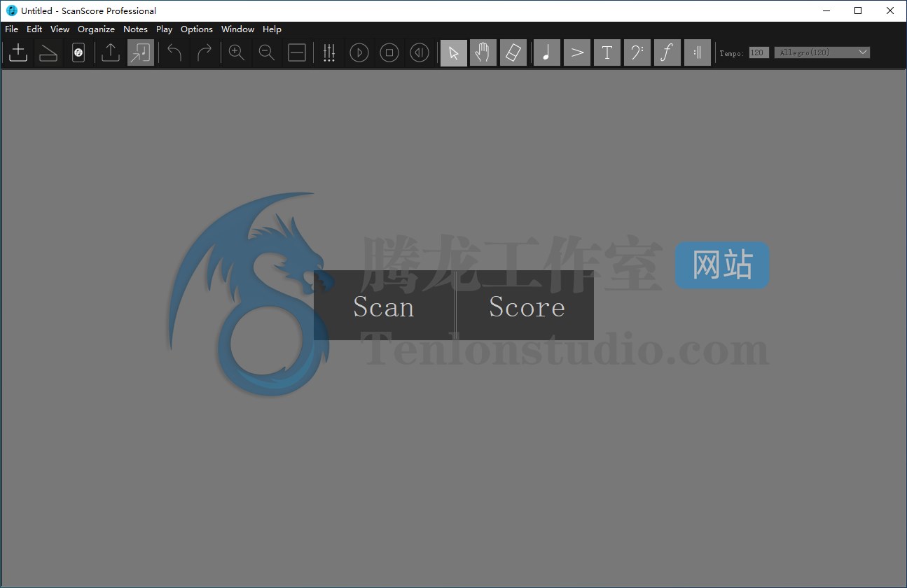The image size is (907, 588).
Task: Click the import file plus icon
Action: pyautogui.click(x=18, y=53)
